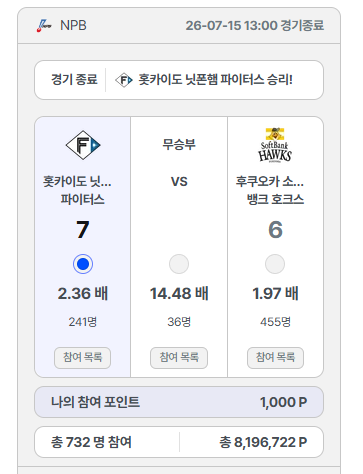Open Fighters 참여 목록 participant list
363x474 pixels.
click(83, 358)
